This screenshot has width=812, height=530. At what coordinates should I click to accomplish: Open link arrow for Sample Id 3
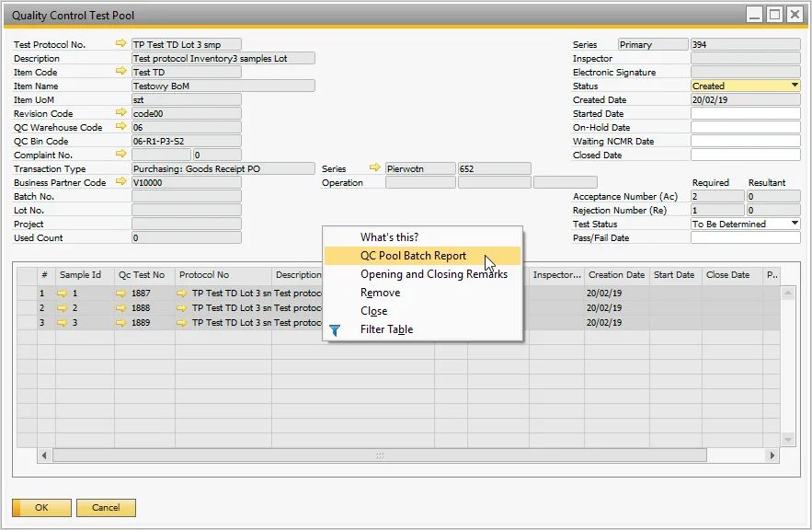[x=63, y=323]
